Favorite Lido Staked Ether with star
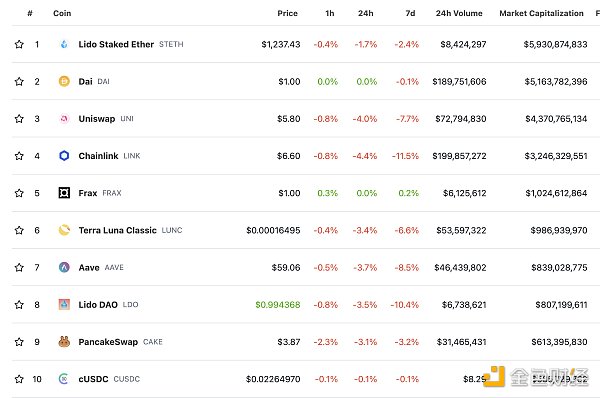The height and width of the screenshot is (398, 600). click(x=19, y=44)
